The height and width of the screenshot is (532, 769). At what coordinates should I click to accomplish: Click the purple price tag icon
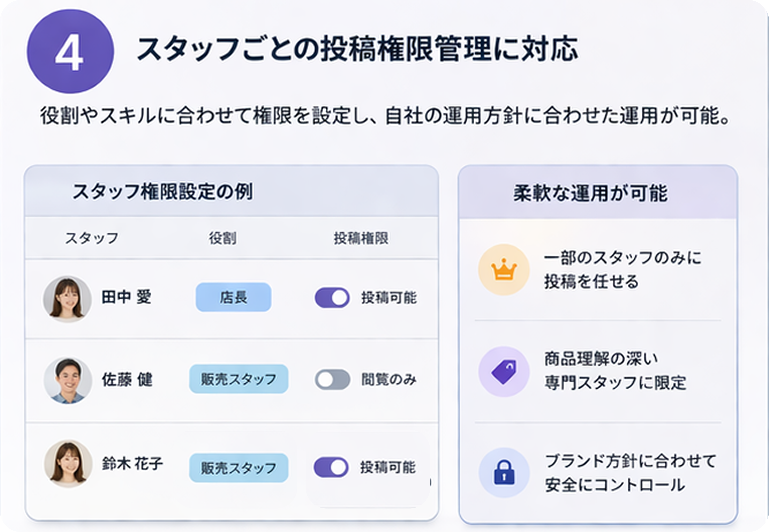pos(504,371)
